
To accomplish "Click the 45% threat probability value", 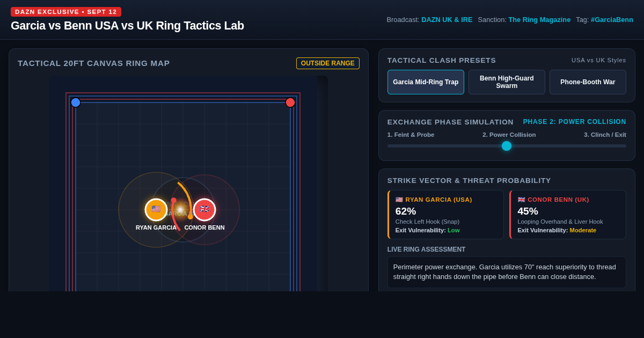I will tap(528, 211).
